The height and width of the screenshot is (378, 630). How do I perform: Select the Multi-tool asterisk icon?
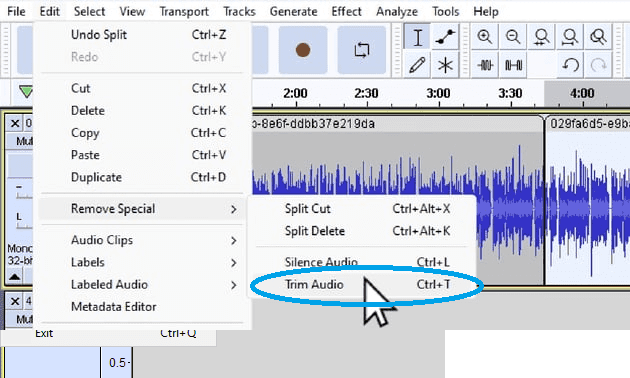pyautogui.click(x=445, y=65)
